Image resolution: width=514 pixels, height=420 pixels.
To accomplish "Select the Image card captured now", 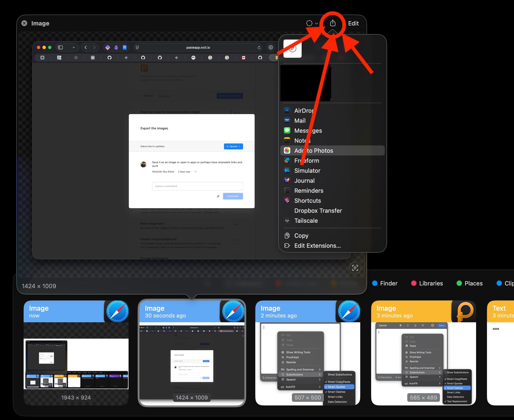I will [76, 353].
